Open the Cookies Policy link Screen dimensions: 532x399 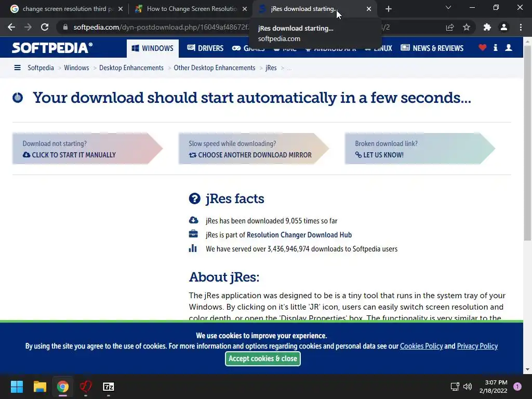[421, 346]
